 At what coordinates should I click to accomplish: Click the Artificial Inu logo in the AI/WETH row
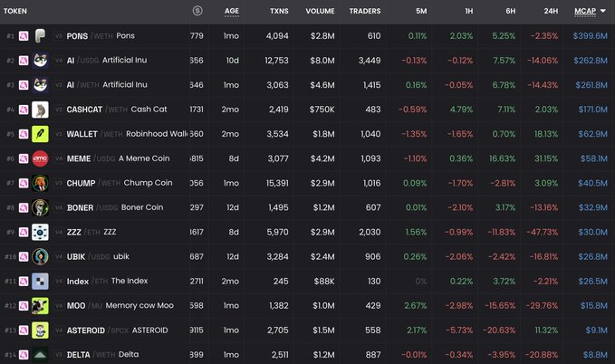[40, 85]
